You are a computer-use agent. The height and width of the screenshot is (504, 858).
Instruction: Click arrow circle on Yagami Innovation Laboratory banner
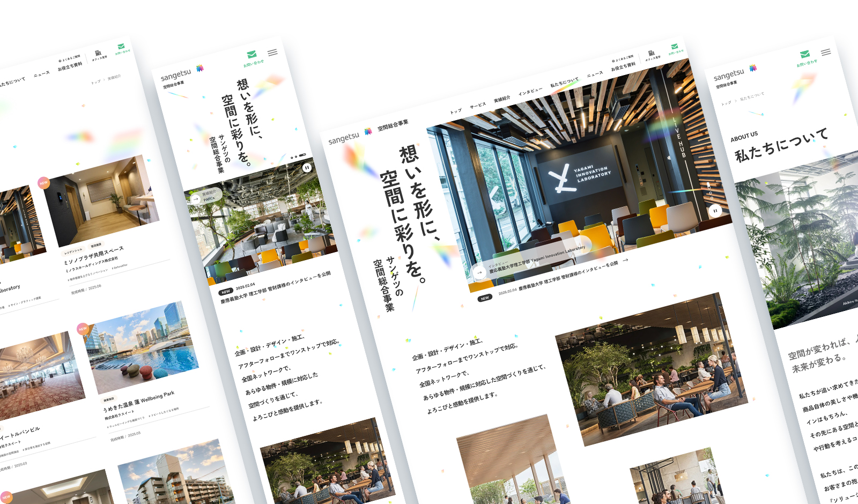click(478, 272)
